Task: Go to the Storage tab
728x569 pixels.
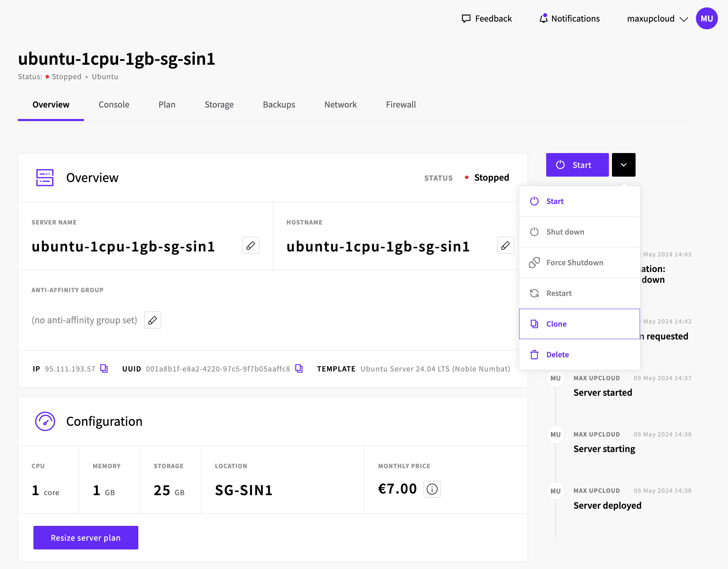Action: [x=219, y=104]
